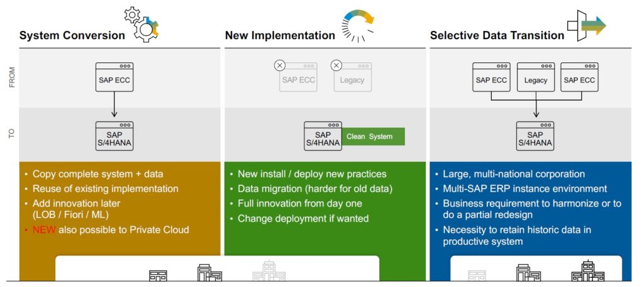The height and width of the screenshot is (287, 644).
Task: Click the greyed small building icon under Selective Data Transition
Action: point(477,275)
